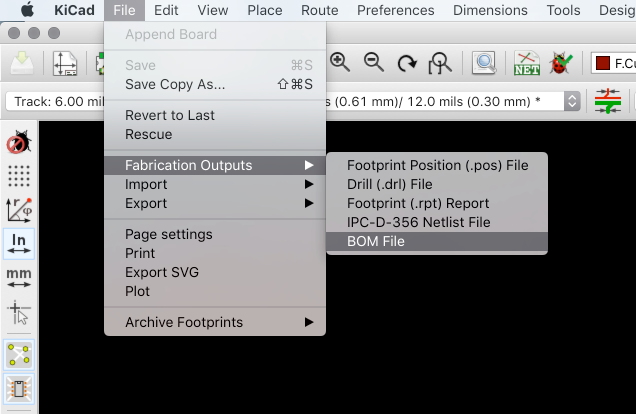636x414 pixels.
Task: Choose Plot from File menu
Action: click(x=215, y=291)
